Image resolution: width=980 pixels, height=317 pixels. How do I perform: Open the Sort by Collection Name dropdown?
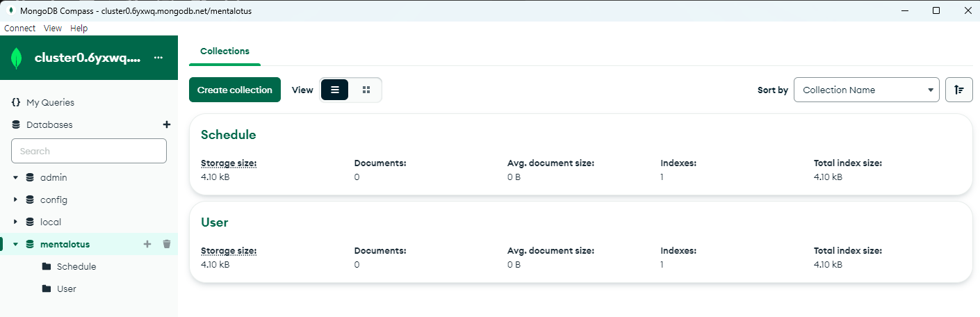pos(867,90)
